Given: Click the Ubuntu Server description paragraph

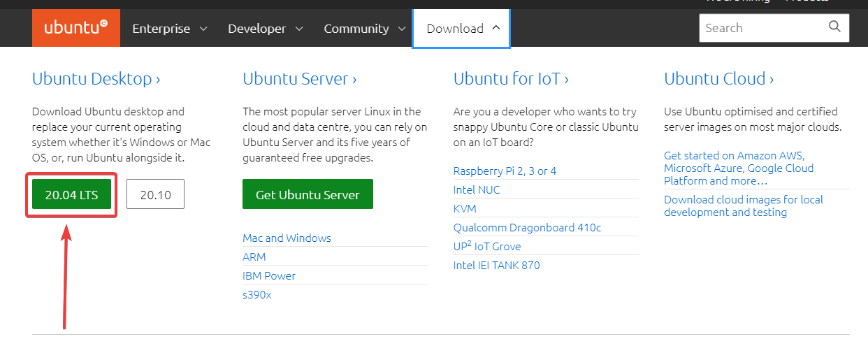Looking at the screenshot, I should tap(335, 135).
